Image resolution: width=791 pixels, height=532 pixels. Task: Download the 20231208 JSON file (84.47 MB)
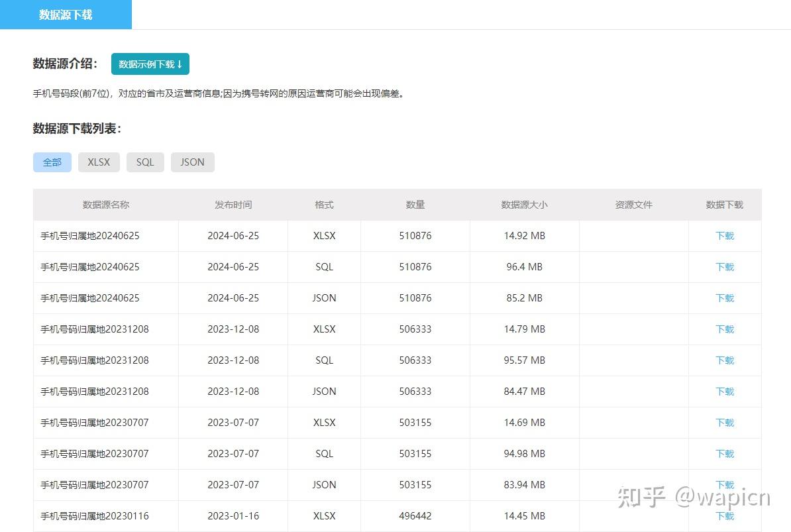coord(725,392)
